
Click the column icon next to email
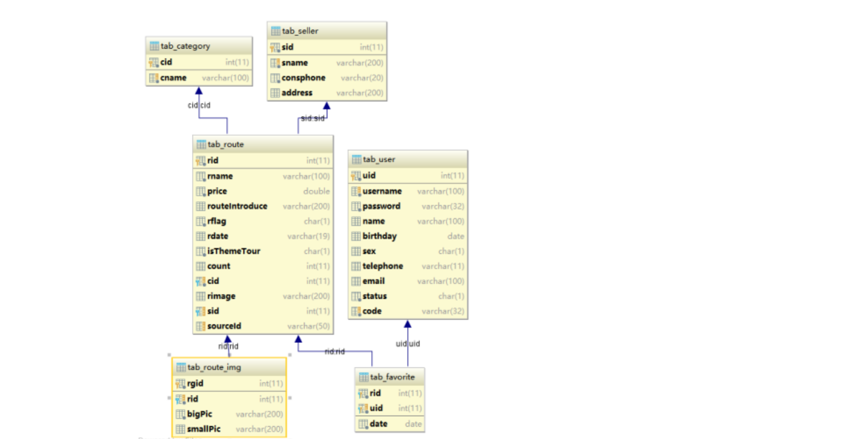click(356, 281)
